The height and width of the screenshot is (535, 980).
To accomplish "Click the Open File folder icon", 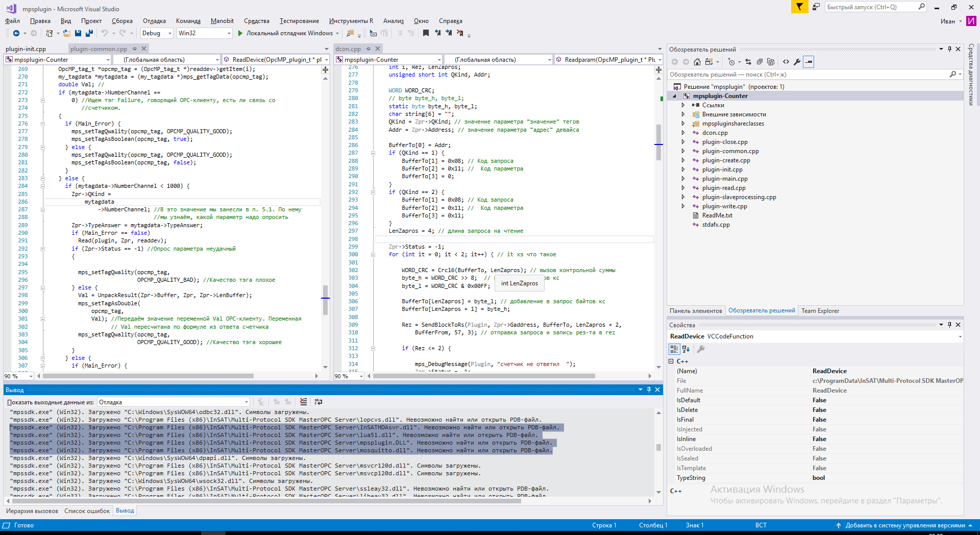I will tap(66, 33).
